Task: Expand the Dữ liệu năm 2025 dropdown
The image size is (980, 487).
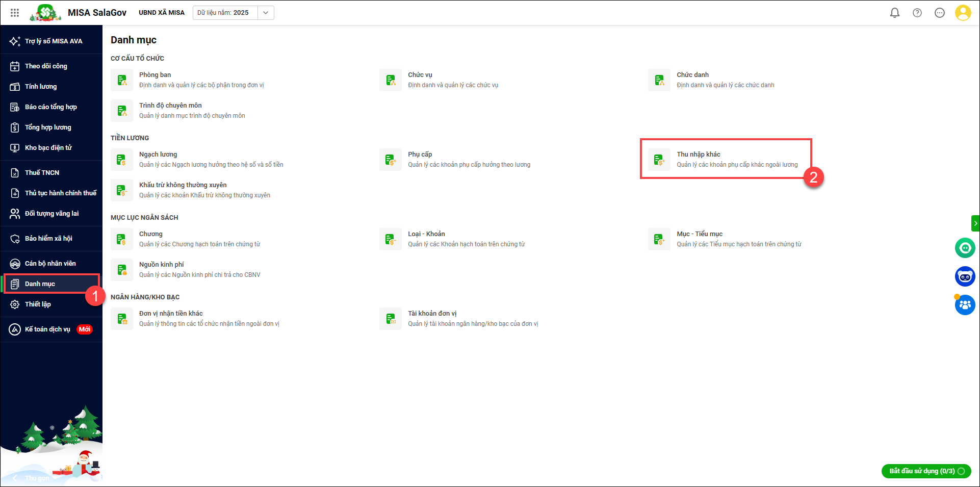Action: point(265,13)
